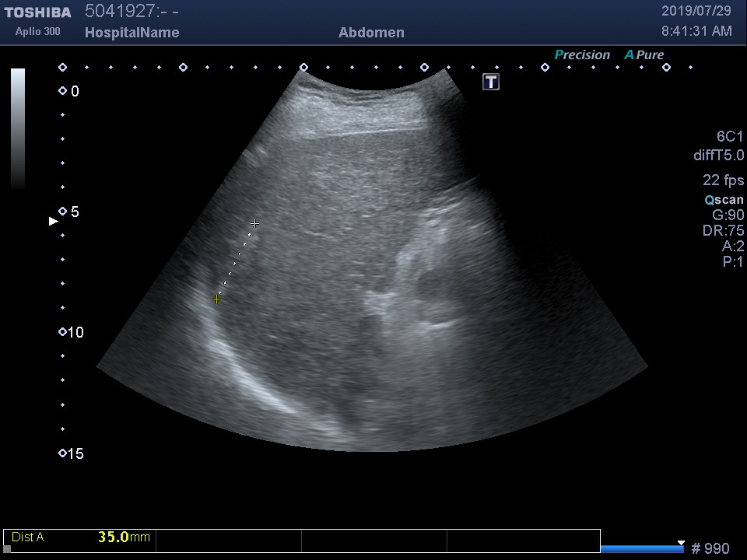The image size is (747, 560).
Task: Open the 6C1 transducer selection
Action: coord(730,137)
